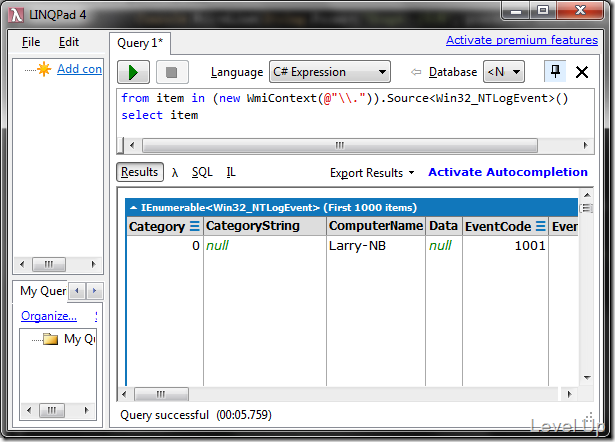Switch to the Results tab
Viewport: 615px width, 442px height.
point(140,172)
